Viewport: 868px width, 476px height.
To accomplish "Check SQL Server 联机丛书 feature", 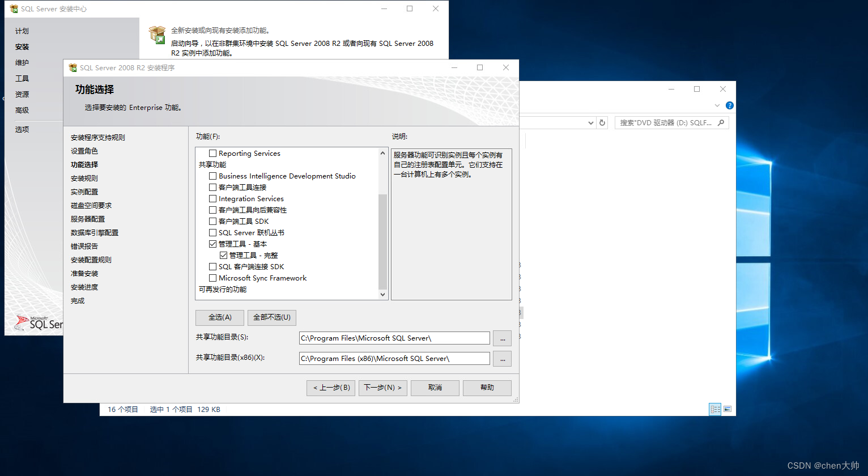I will click(213, 233).
